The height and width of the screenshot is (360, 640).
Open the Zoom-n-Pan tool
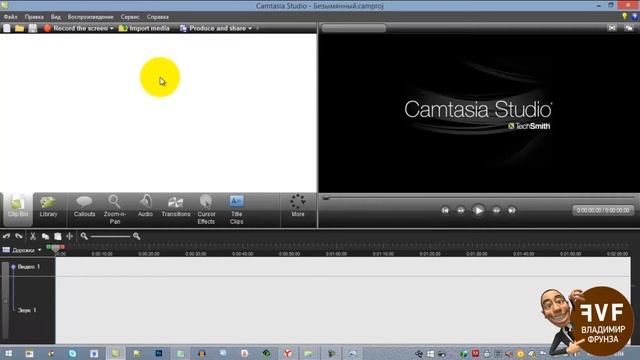coord(115,210)
